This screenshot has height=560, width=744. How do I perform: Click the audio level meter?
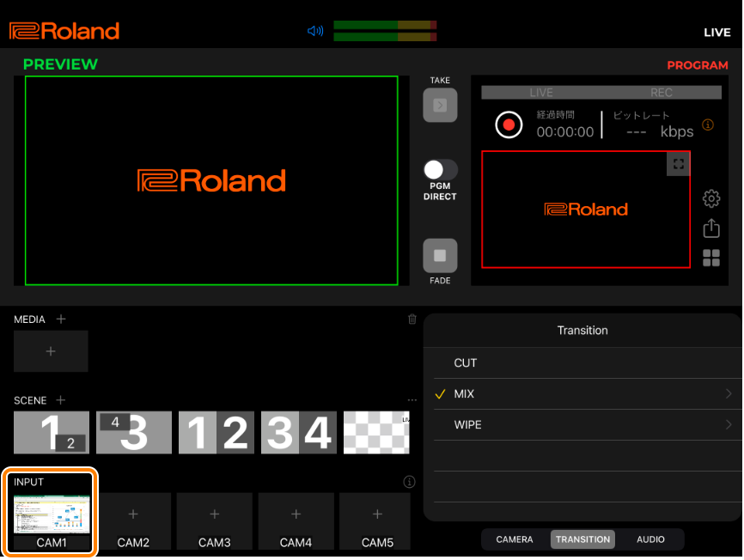click(x=385, y=31)
